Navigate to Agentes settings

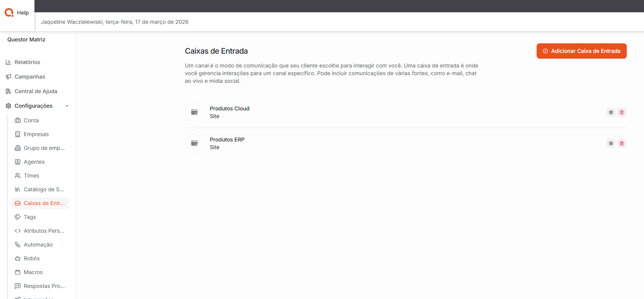click(34, 162)
